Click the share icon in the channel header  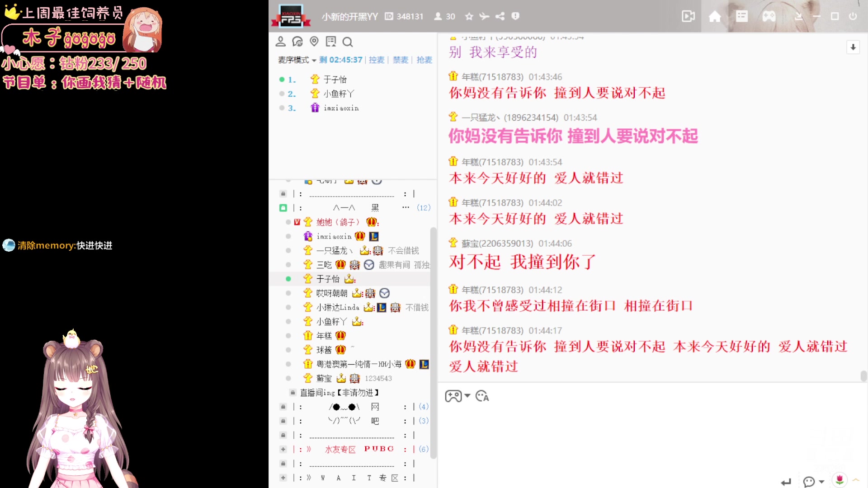tap(500, 17)
